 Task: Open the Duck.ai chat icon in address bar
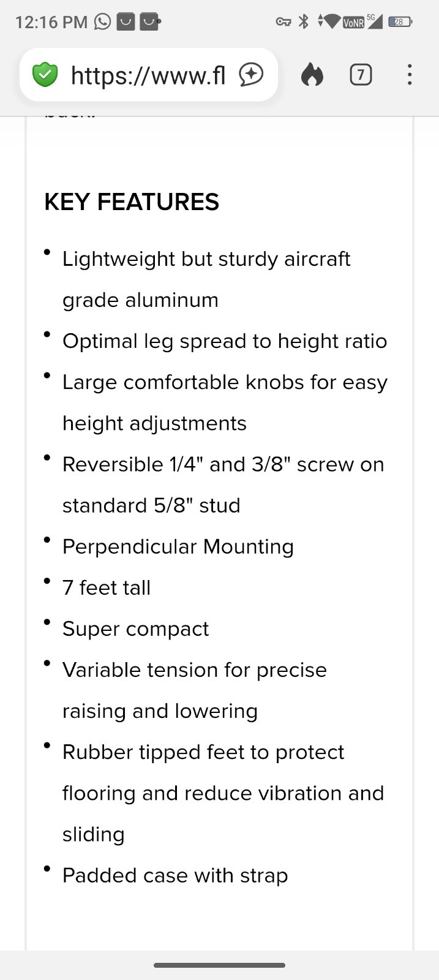click(x=251, y=75)
